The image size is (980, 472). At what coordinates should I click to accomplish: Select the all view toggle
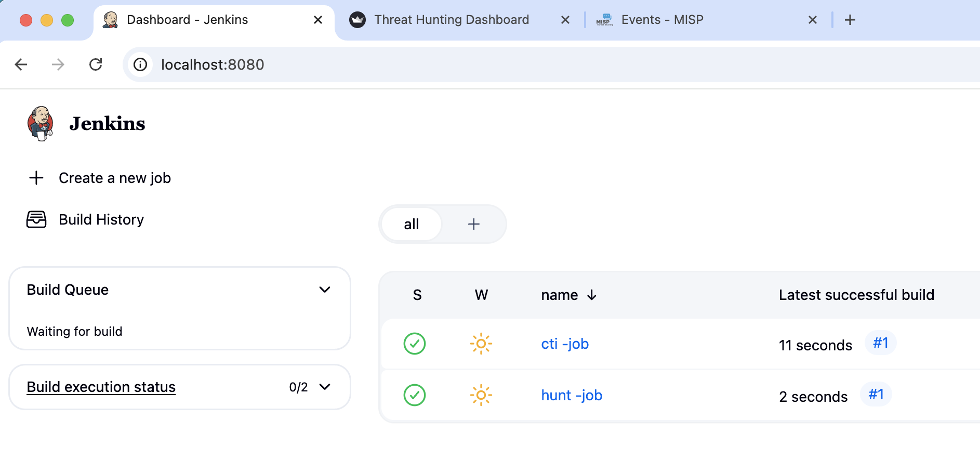411,224
